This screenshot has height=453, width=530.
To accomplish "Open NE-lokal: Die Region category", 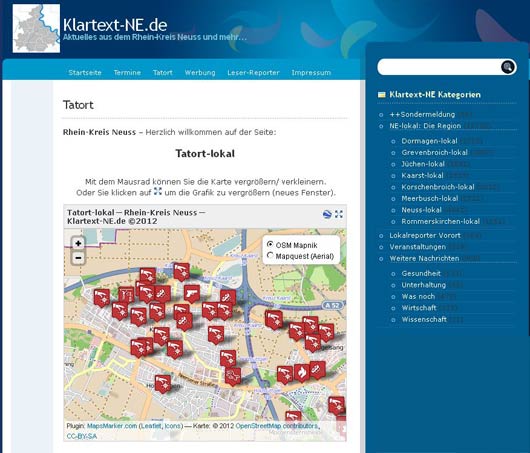I will coord(425,126).
